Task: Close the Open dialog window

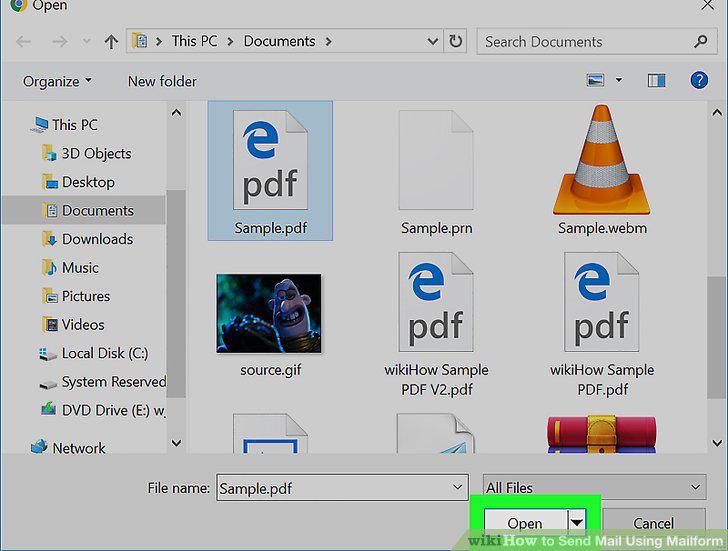Action: [x=708, y=6]
